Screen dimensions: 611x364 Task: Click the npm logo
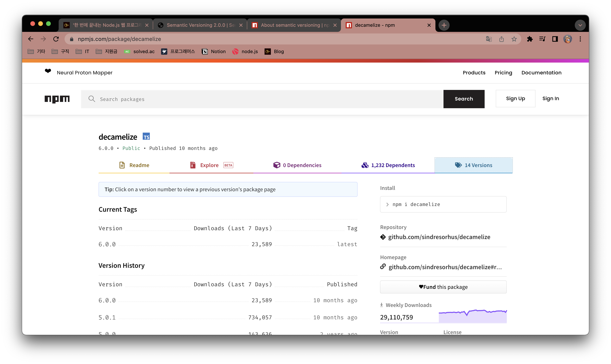coord(57,99)
